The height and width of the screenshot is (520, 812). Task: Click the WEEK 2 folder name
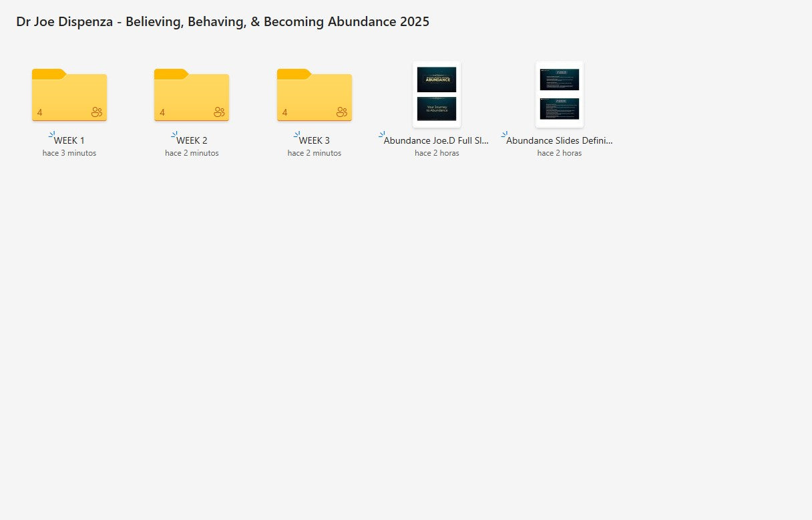[192, 141]
